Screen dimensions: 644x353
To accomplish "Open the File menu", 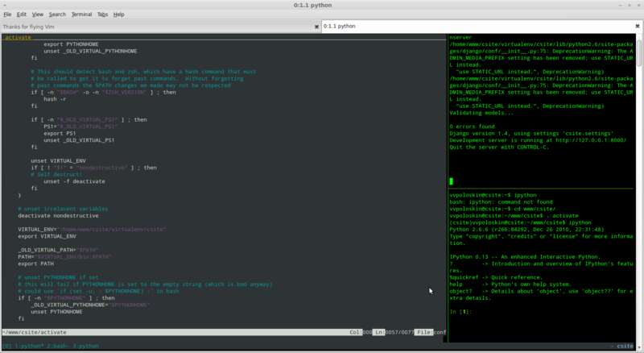I will pos(7,15).
